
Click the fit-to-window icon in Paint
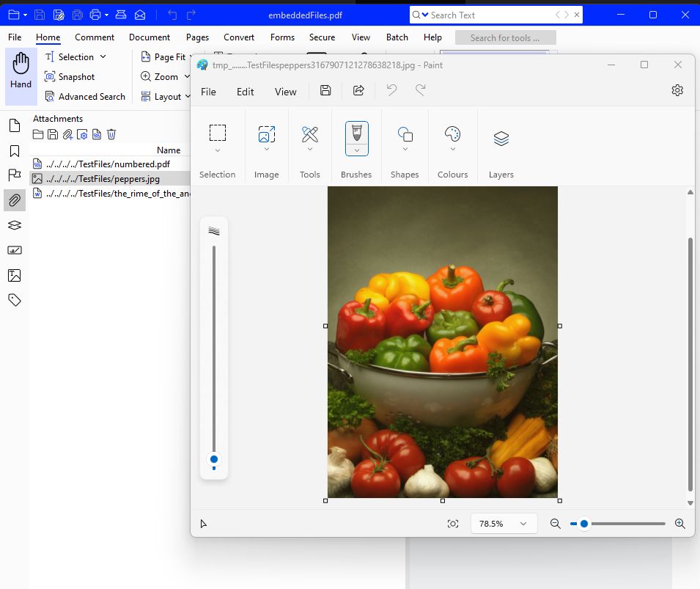click(453, 523)
